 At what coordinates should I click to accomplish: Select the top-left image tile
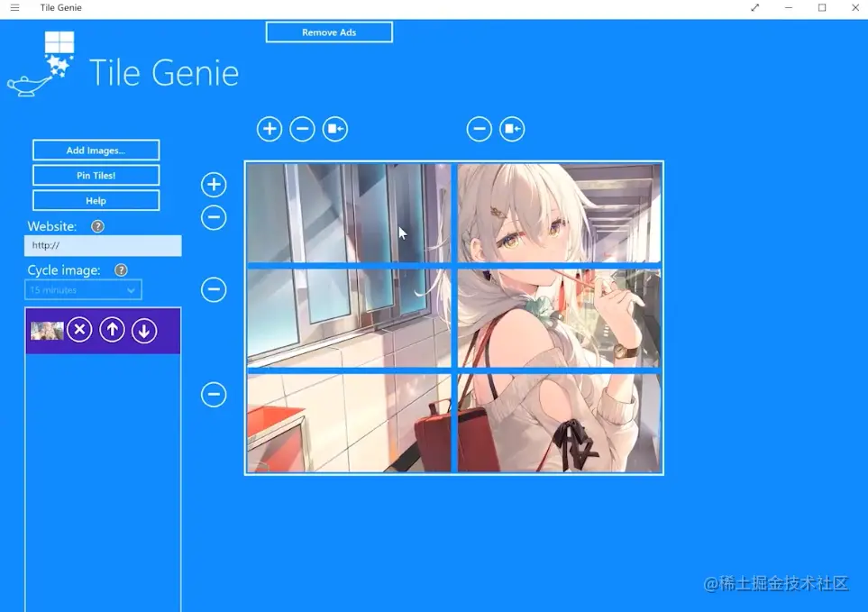[x=349, y=213]
